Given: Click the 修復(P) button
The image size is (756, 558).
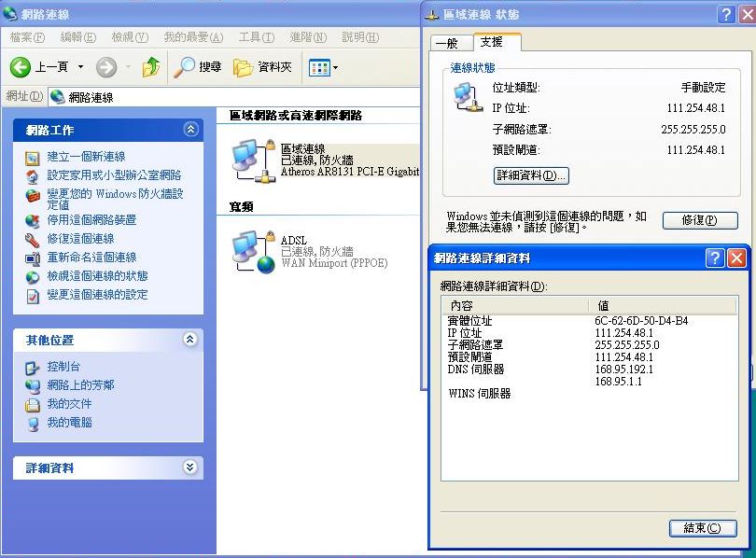Looking at the screenshot, I should [x=700, y=220].
